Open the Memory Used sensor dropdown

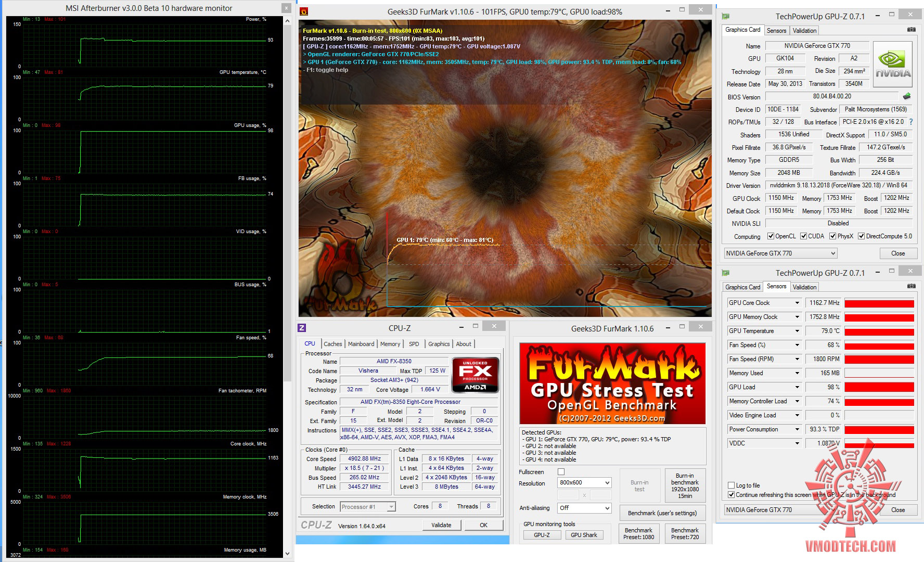click(797, 373)
